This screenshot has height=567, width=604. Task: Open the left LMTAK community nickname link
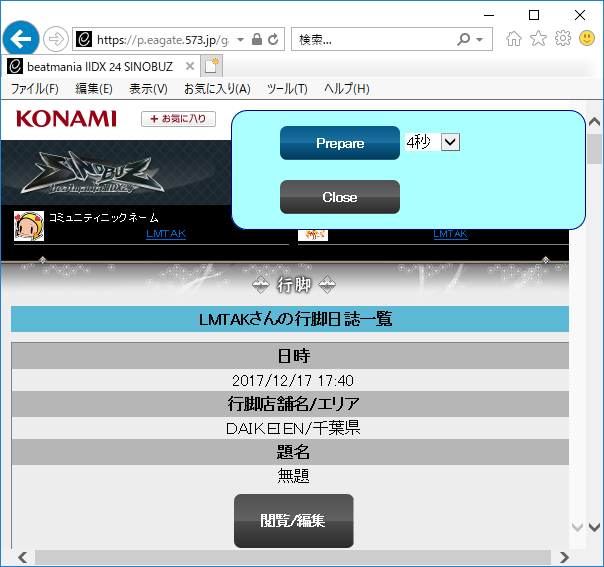(166, 233)
